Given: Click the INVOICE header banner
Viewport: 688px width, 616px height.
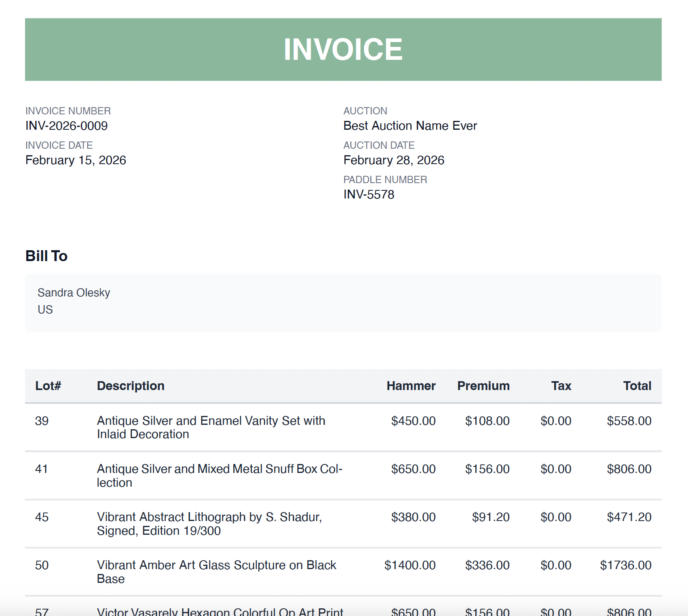Looking at the screenshot, I should 344,49.
